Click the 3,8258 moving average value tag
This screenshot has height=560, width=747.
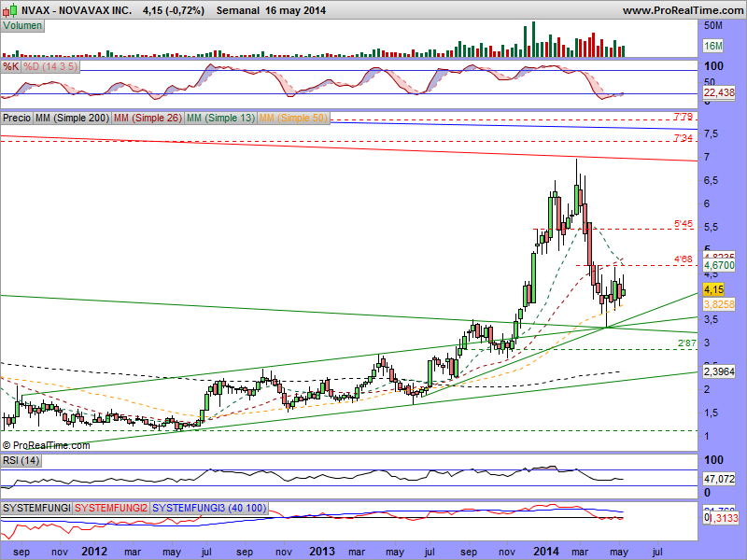click(719, 304)
